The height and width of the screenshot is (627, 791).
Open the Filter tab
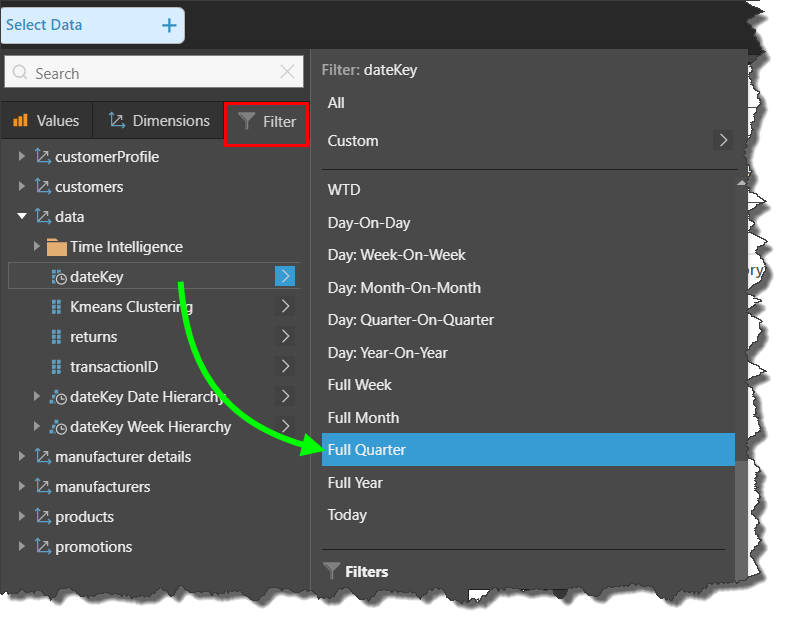pyautogui.click(x=266, y=122)
